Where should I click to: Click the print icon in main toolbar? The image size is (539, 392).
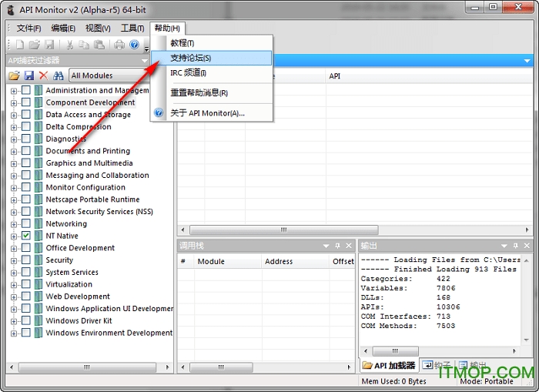tap(119, 45)
